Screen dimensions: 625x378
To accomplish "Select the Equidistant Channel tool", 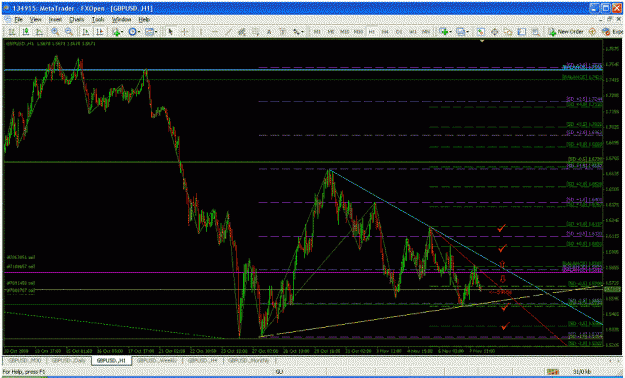I will pos(242,32).
